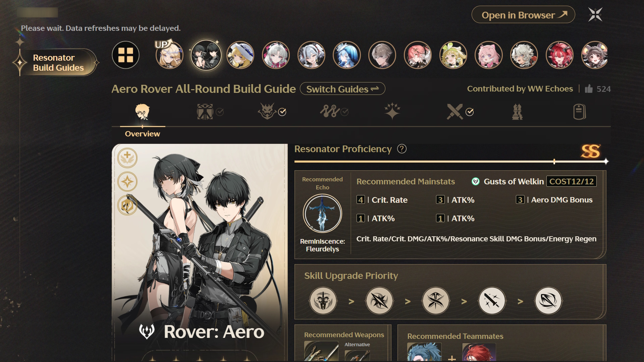Select the blue-haired resonator portrait
Image resolution: width=644 pixels, height=362 pixels.
(347, 55)
